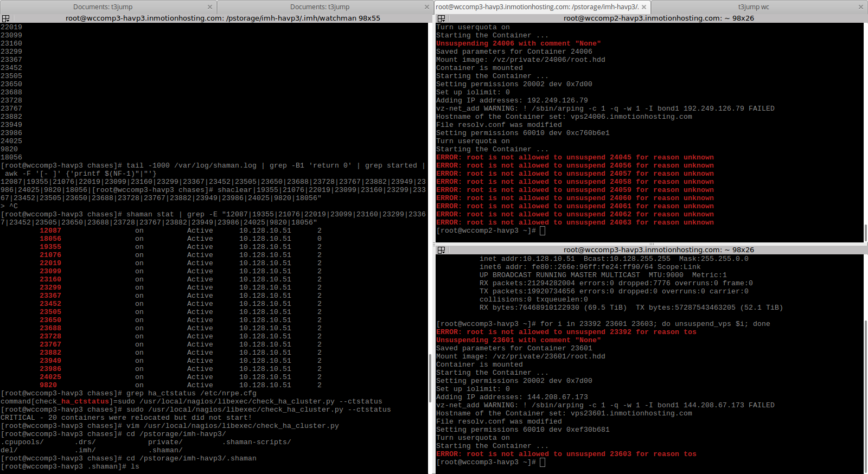Click the wccomp2-havp3 pane title bar

point(658,18)
